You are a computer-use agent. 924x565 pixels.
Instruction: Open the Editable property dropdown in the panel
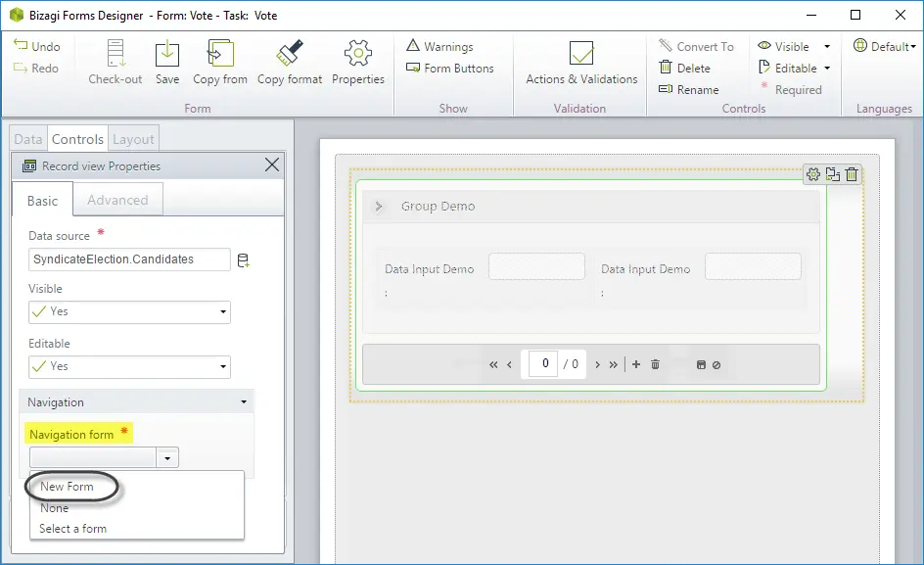129,367
